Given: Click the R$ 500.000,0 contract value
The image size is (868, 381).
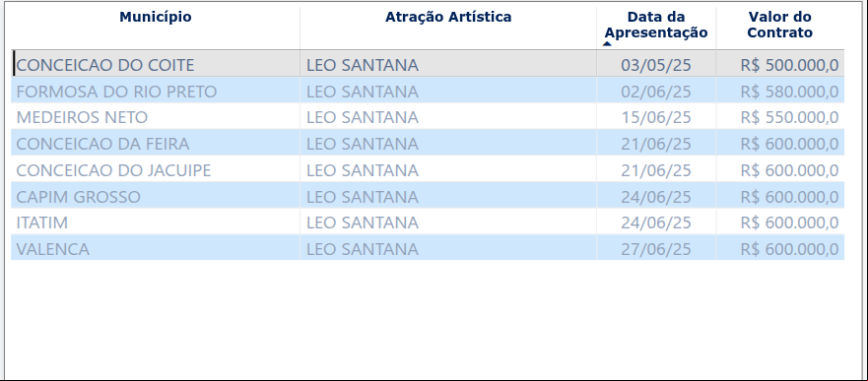Looking at the screenshot, I should click(x=789, y=65).
